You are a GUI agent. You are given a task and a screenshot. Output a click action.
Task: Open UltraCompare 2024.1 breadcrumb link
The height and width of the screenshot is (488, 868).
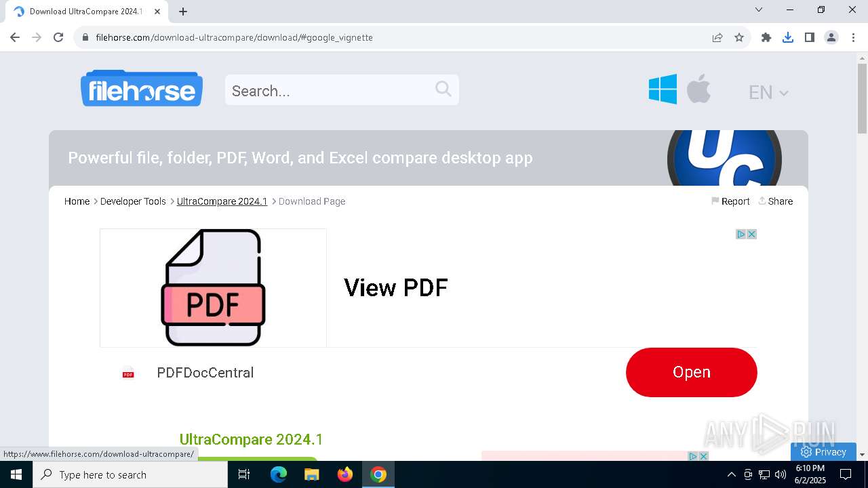[x=222, y=201]
